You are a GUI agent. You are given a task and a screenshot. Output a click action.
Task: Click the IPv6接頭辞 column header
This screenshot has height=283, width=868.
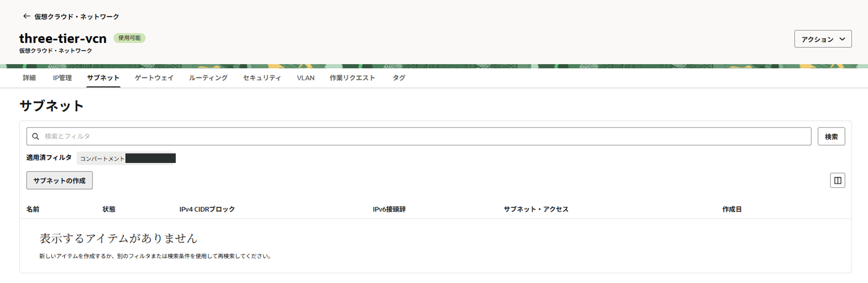coord(389,209)
